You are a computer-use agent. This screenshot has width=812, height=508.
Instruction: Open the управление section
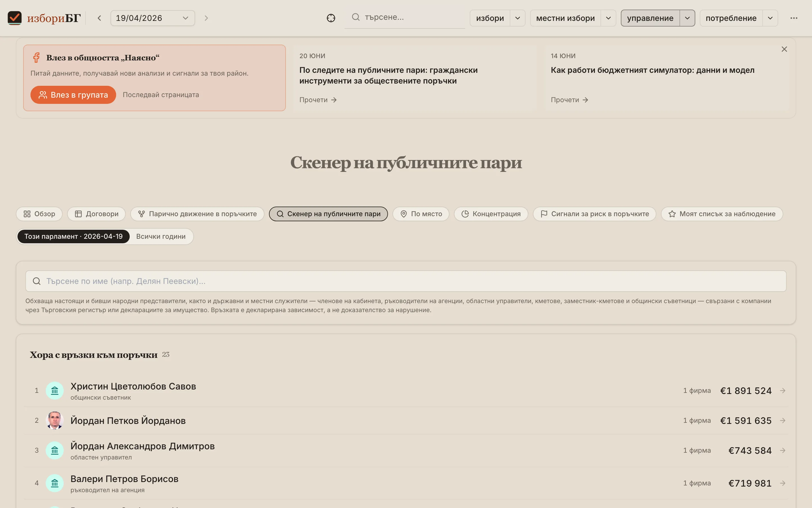(x=650, y=18)
